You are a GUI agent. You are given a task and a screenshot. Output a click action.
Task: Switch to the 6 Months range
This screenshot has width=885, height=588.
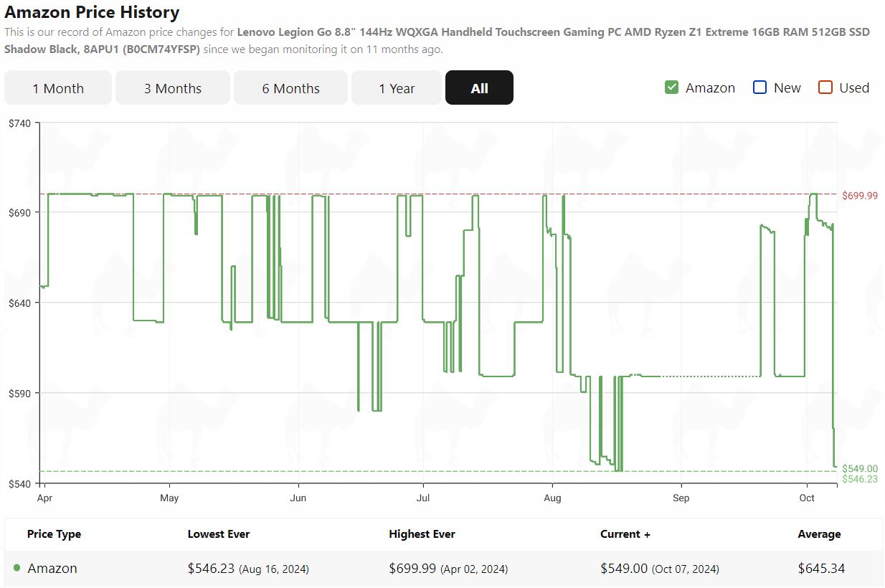pyautogui.click(x=290, y=87)
